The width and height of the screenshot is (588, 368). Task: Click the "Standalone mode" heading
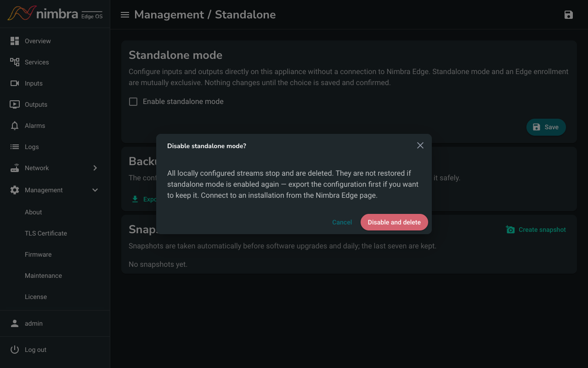pos(175,55)
